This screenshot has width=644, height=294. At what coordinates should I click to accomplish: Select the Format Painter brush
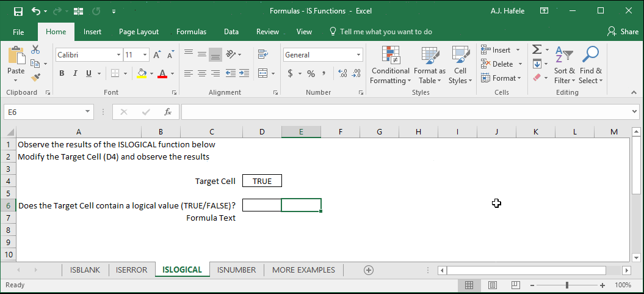coord(36,77)
